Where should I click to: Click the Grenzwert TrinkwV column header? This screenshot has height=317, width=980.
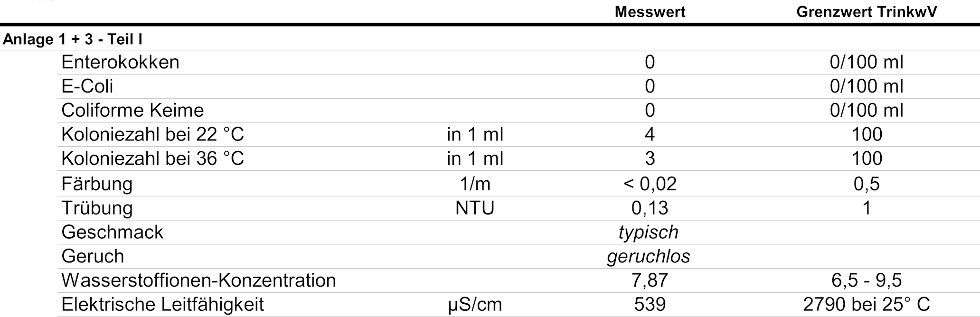pyautogui.click(x=867, y=12)
